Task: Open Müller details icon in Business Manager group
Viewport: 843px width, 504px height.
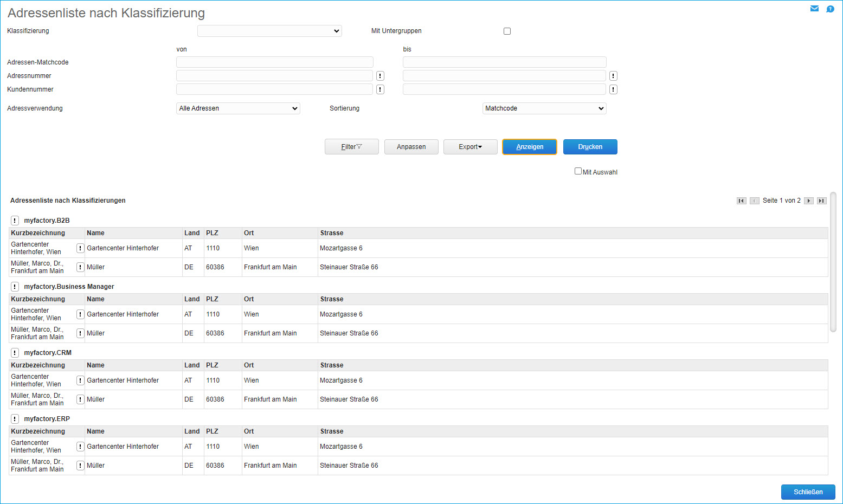Action: click(80, 333)
